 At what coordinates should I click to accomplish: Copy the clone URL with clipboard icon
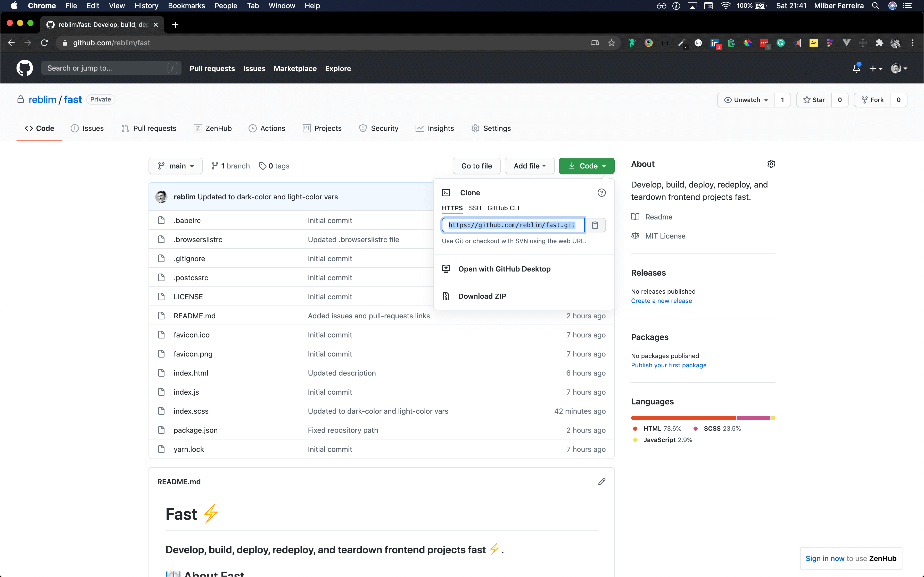(595, 225)
